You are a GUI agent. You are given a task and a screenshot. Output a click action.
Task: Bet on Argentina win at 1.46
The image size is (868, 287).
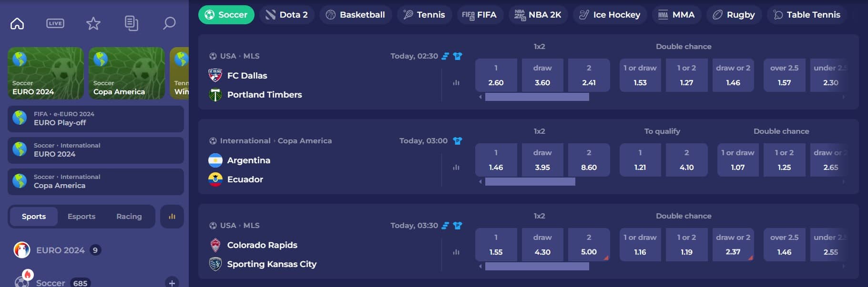(x=496, y=160)
